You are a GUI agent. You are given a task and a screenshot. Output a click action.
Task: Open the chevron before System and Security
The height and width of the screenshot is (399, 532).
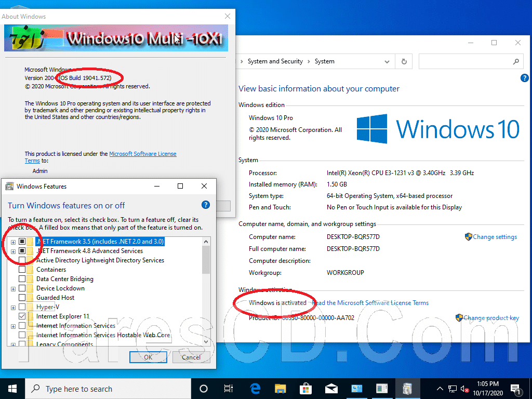242,62
